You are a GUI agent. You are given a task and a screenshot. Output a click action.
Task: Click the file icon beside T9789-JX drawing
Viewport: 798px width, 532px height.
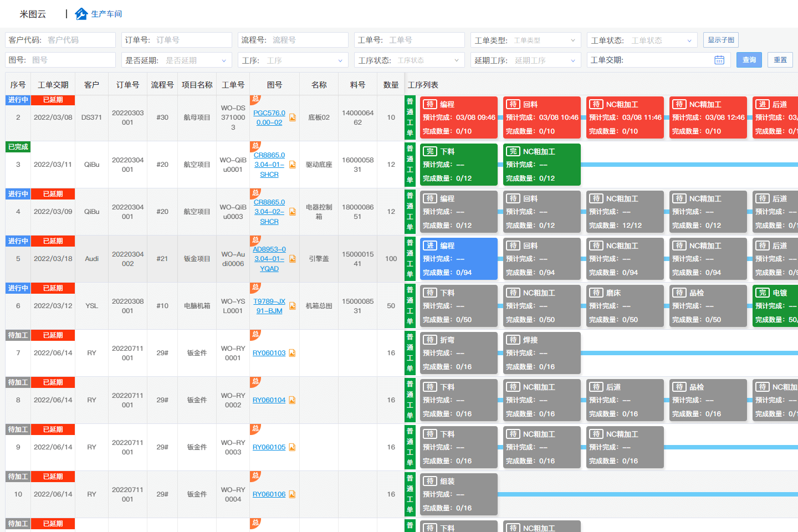tap(292, 306)
